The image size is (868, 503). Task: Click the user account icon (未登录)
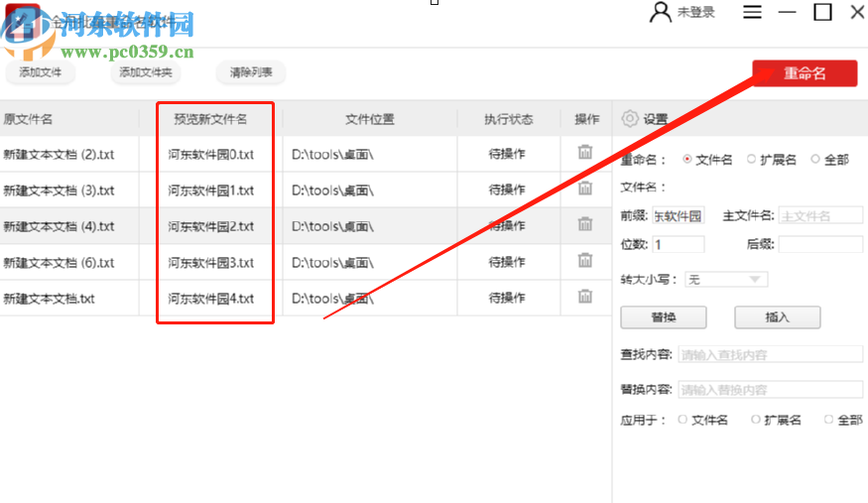(660, 12)
